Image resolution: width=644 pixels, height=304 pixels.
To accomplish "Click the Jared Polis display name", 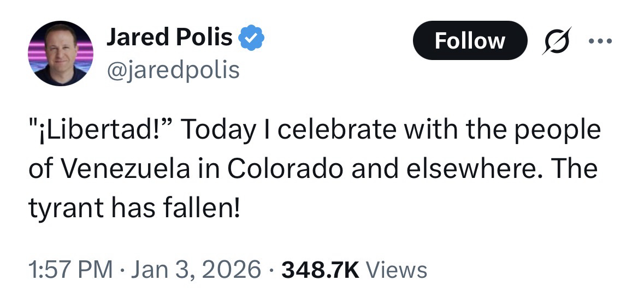I will 169,38.
